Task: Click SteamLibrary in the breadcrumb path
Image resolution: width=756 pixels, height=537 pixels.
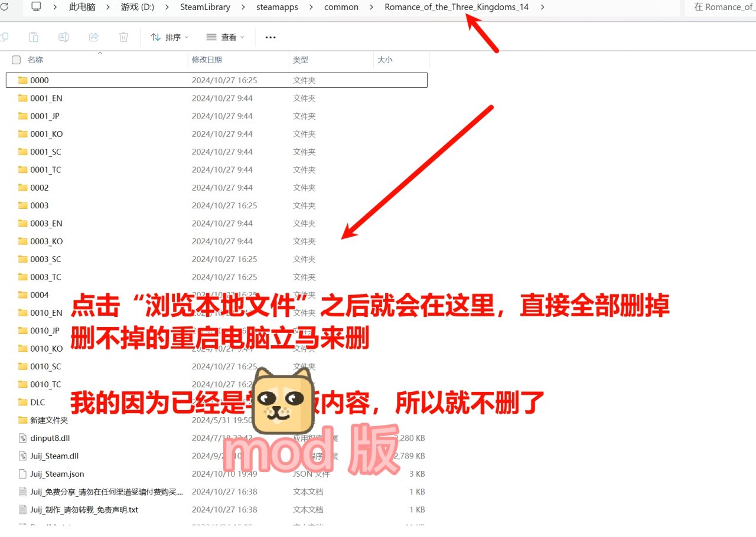Action: point(205,7)
